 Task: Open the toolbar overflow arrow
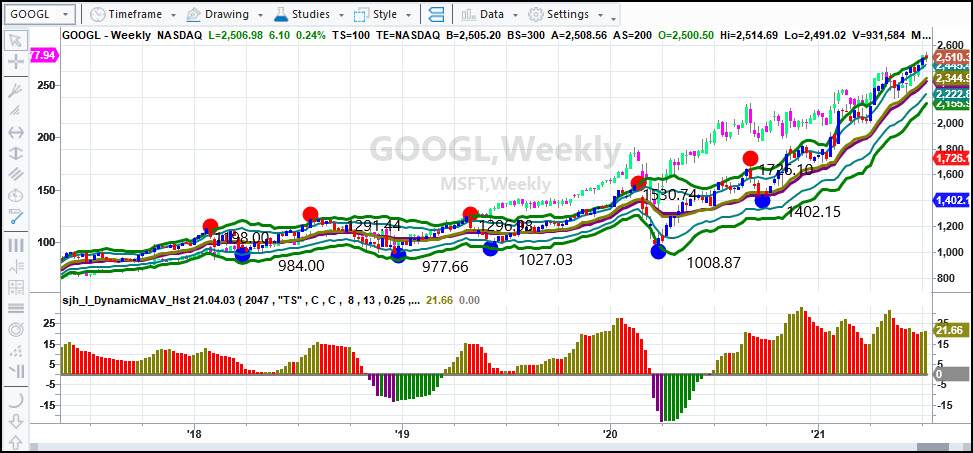(x=613, y=19)
